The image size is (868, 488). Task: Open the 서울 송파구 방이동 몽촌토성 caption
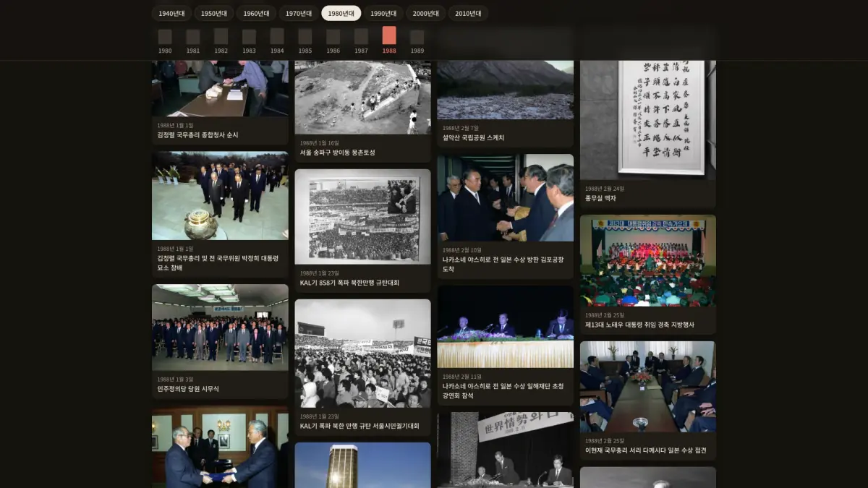click(x=338, y=153)
